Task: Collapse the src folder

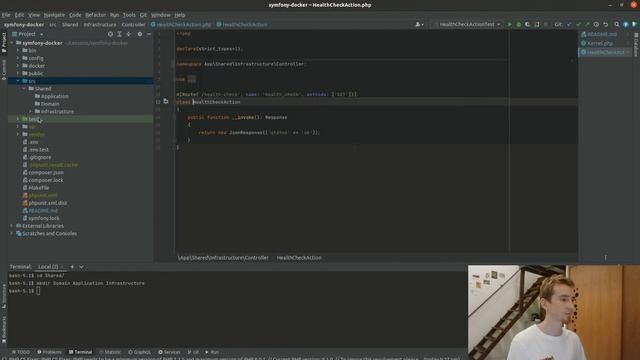Action: pyautogui.click(x=18, y=81)
